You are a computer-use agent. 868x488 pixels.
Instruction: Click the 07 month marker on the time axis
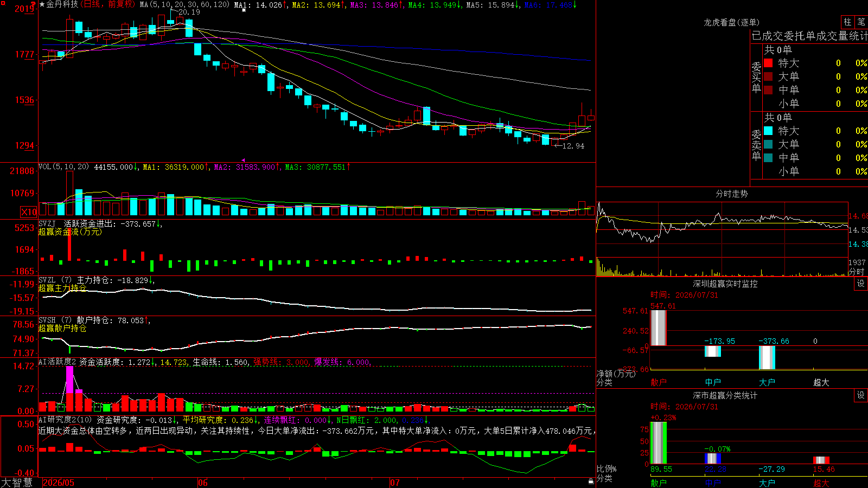[x=395, y=483]
